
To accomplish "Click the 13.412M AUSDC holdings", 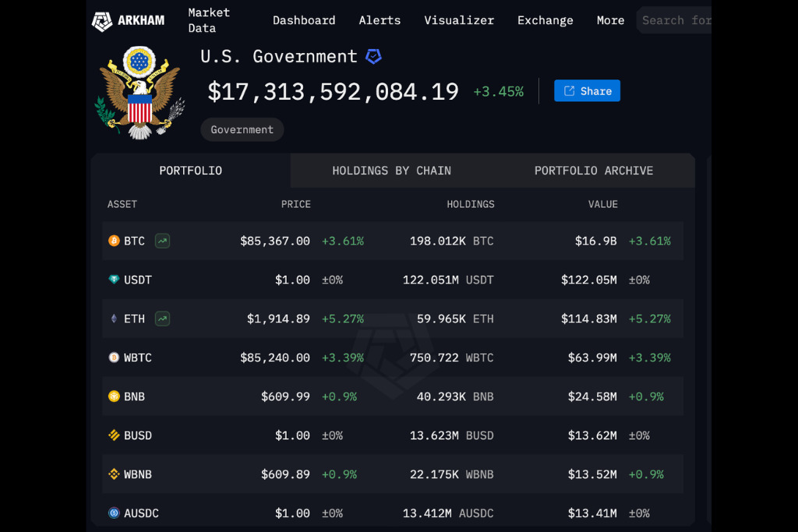I will [x=448, y=513].
